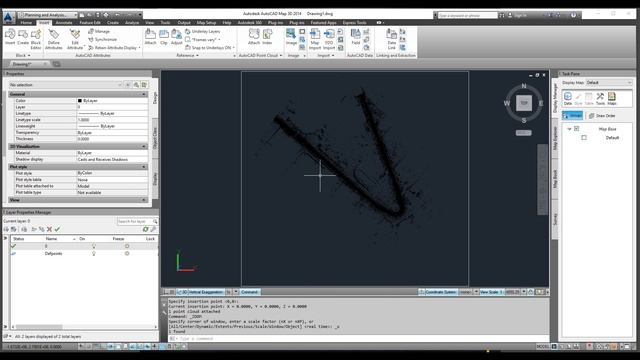The image size is (640, 360).
Task: Click the Synchronize attributes button
Action: pyautogui.click(x=102, y=40)
